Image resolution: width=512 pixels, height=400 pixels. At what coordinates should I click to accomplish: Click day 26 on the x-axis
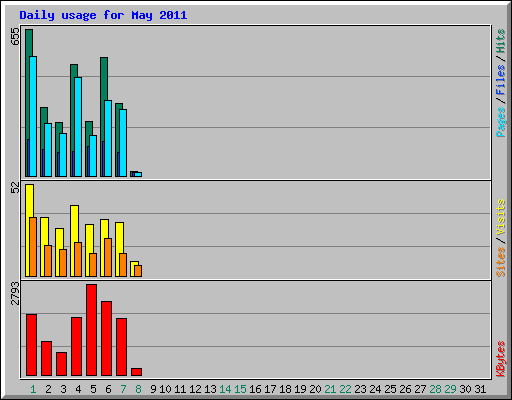[x=405, y=389]
